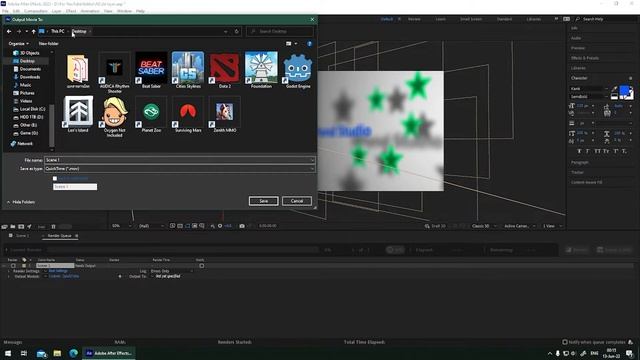Select the Len's Island shortcut icon

[78, 111]
